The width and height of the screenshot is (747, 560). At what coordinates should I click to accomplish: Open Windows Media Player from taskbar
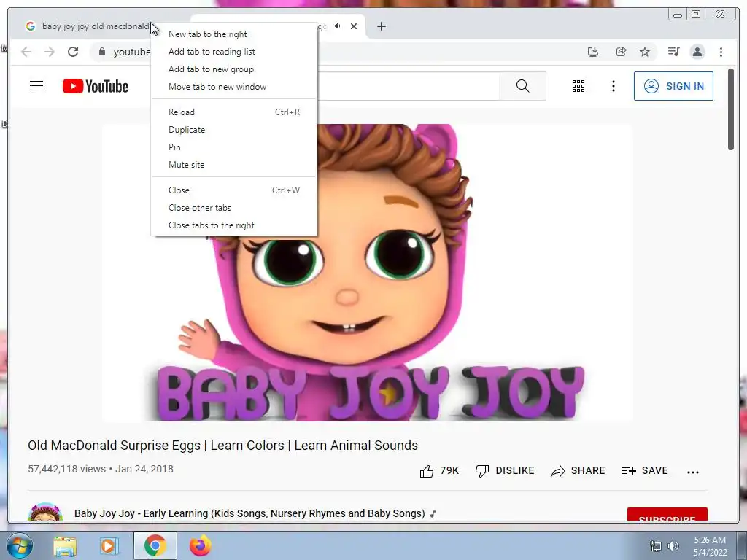[x=109, y=545]
